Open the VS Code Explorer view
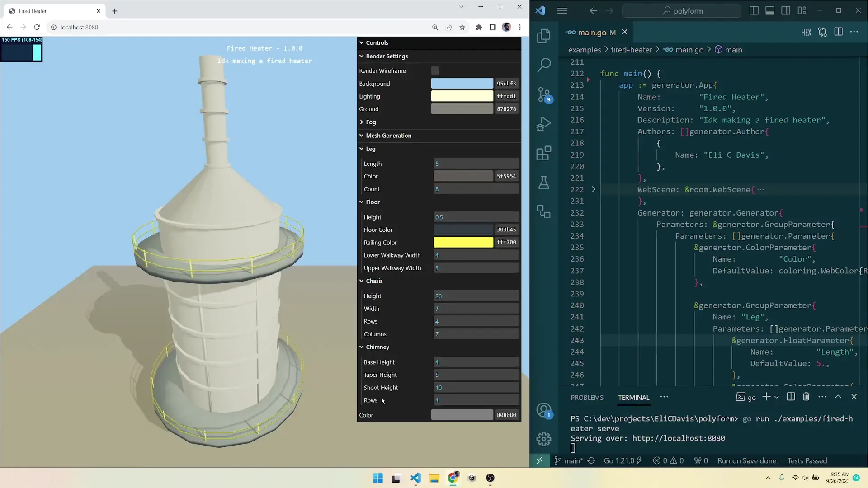This screenshot has width=868, height=488. [x=544, y=36]
